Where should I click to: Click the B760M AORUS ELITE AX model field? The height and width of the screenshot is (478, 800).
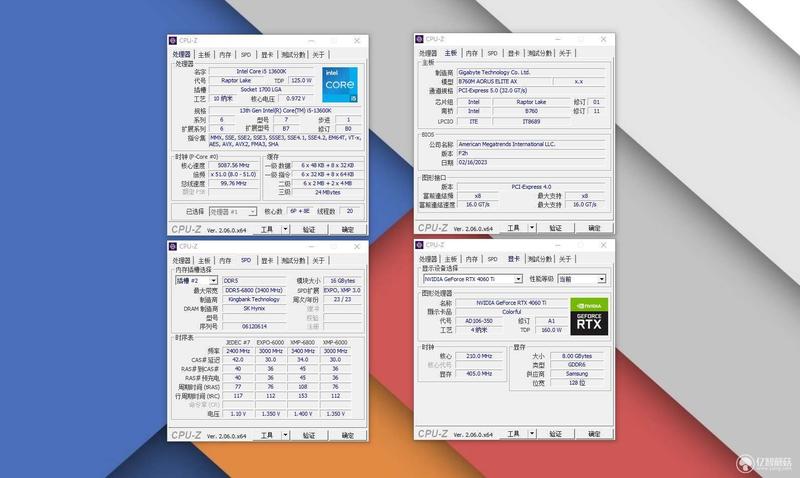pyautogui.click(x=504, y=82)
